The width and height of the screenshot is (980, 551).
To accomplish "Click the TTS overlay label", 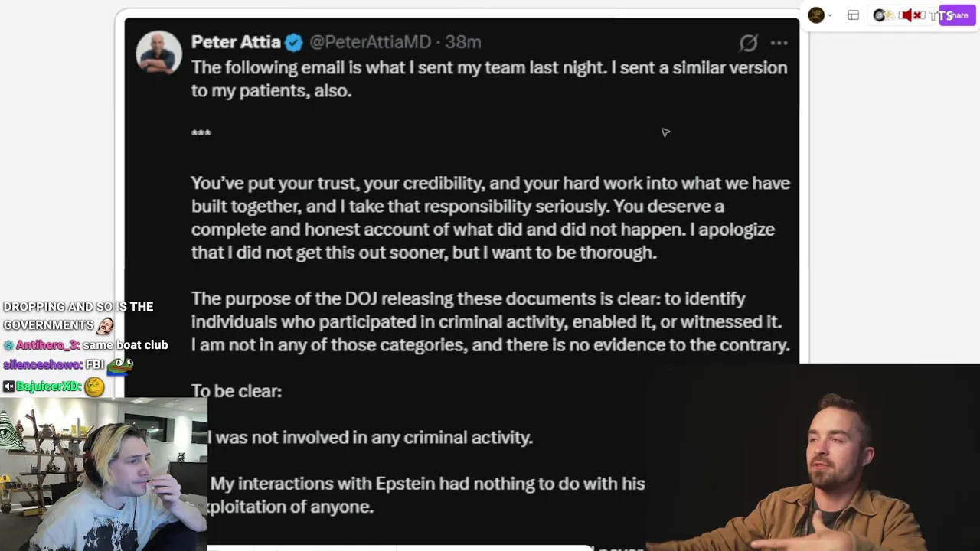I will [938, 15].
